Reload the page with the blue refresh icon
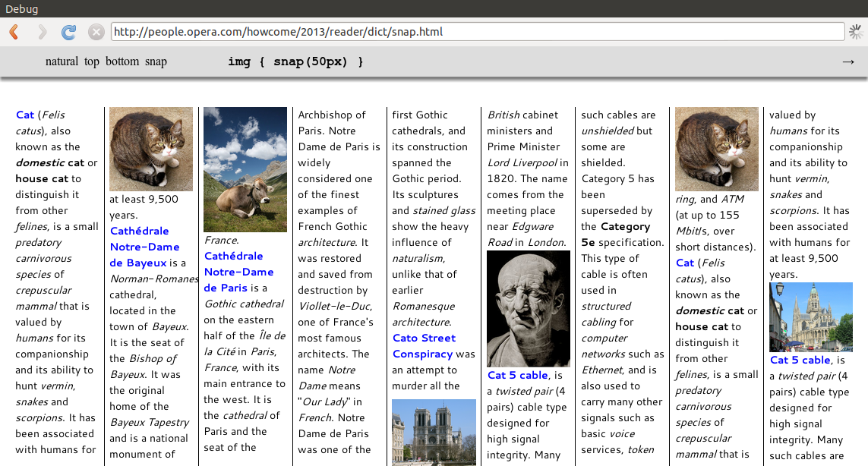868x466 pixels. point(68,32)
